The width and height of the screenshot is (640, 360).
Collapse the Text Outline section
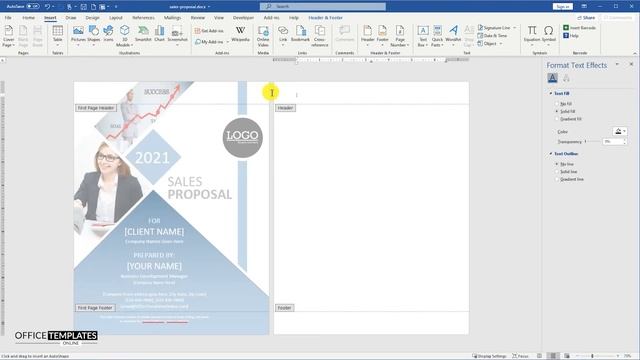551,154
